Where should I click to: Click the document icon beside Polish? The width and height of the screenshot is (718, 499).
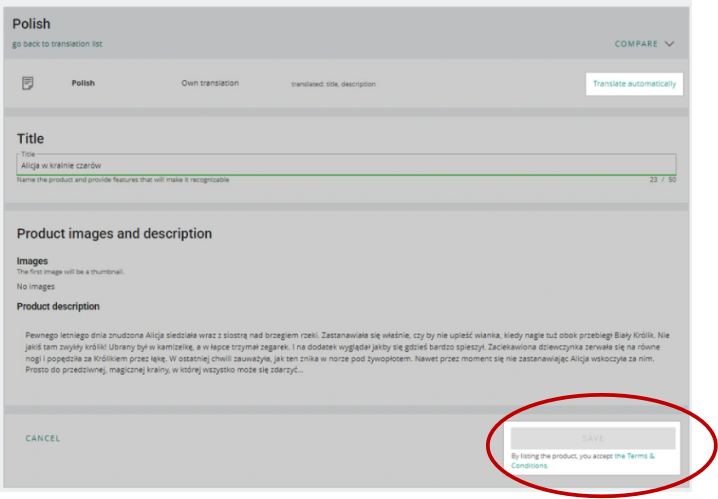[x=27, y=83]
